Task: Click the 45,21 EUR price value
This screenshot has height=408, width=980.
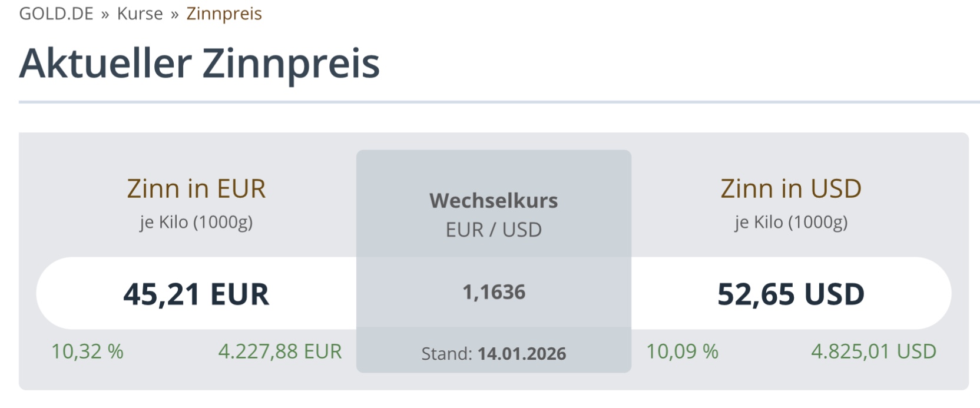Action: click(196, 294)
